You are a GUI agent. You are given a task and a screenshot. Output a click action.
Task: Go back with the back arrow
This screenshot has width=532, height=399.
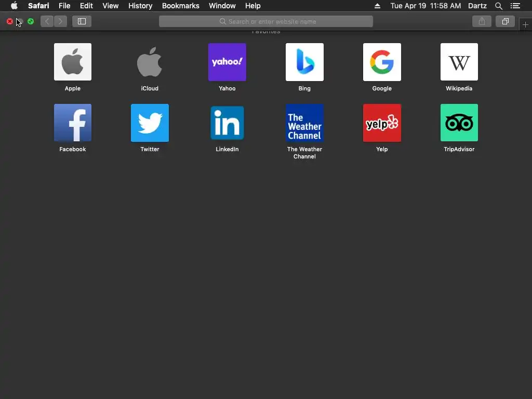pyautogui.click(x=47, y=21)
